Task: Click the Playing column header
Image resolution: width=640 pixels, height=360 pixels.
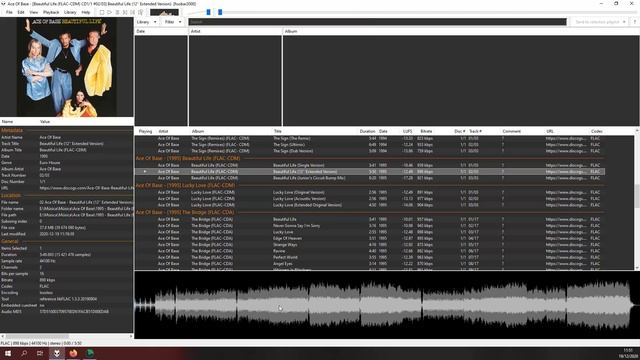Action: (145, 131)
